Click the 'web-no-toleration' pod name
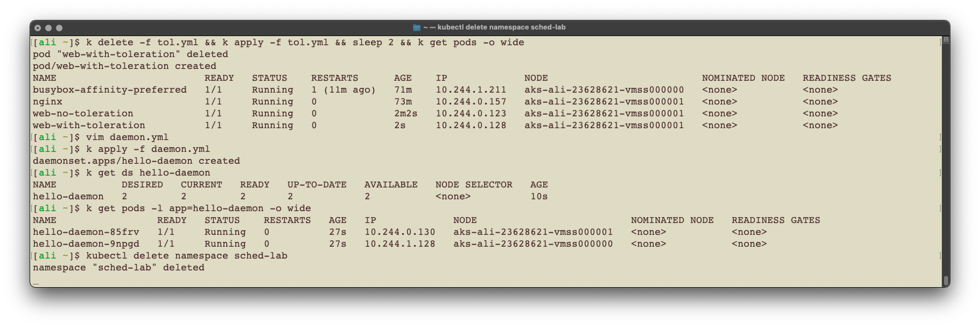This screenshot has width=980, height=327. point(83,114)
